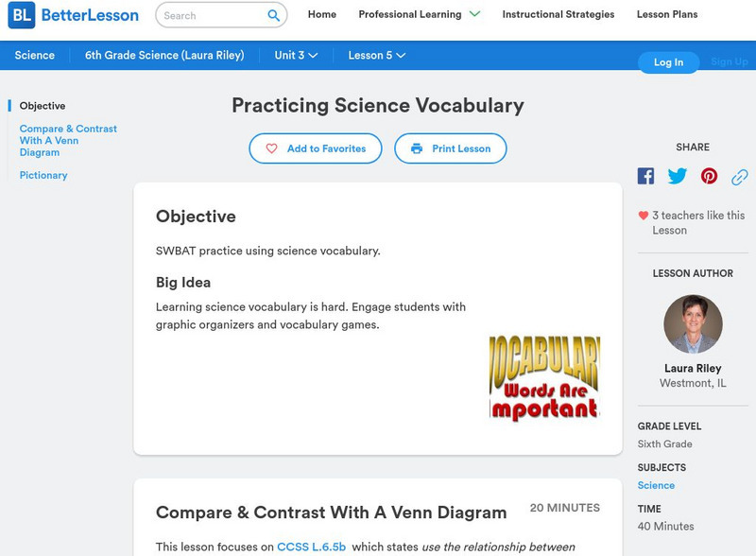756x556 pixels.
Task: Click the BetterLesson logo icon
Action: tap(21, 15)
